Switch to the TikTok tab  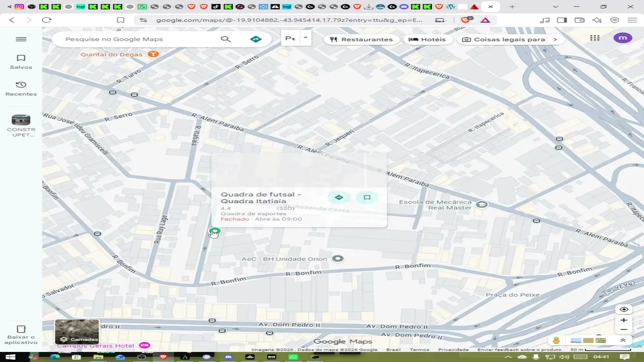(x=215, y=7)
